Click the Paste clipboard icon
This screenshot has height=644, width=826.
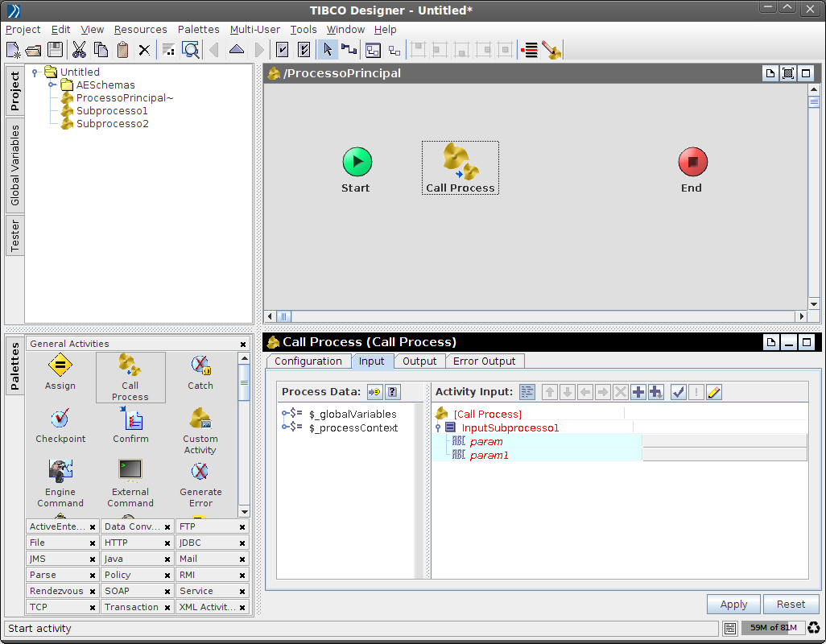pos(122,50)
